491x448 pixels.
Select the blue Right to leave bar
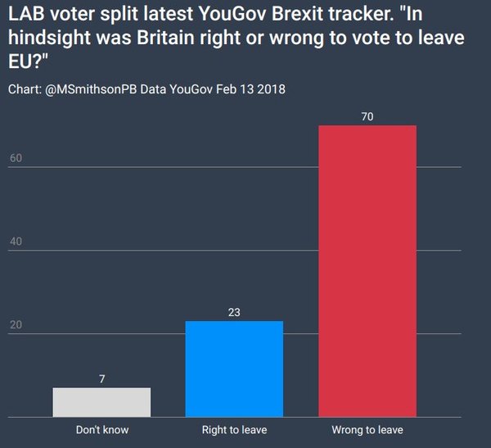tap(234, 369)
